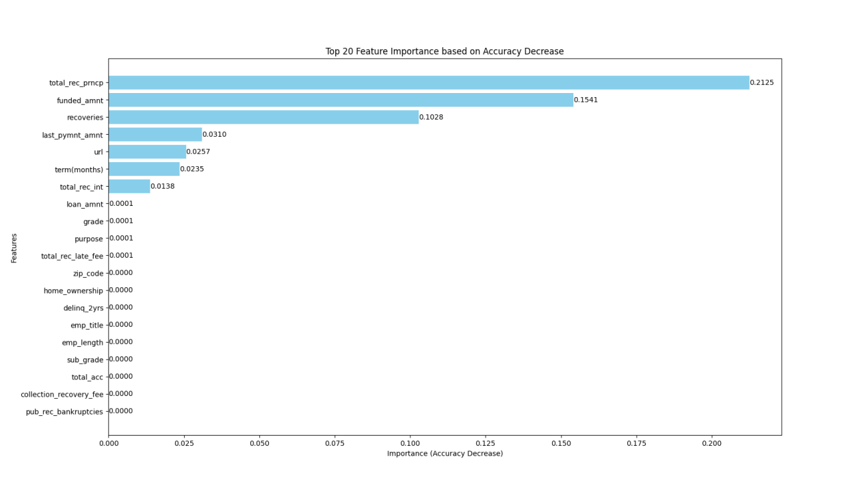This screenshot has height=489, width=868.
Task: Click the total_rec_prncp bar
Action: [428, 83]
